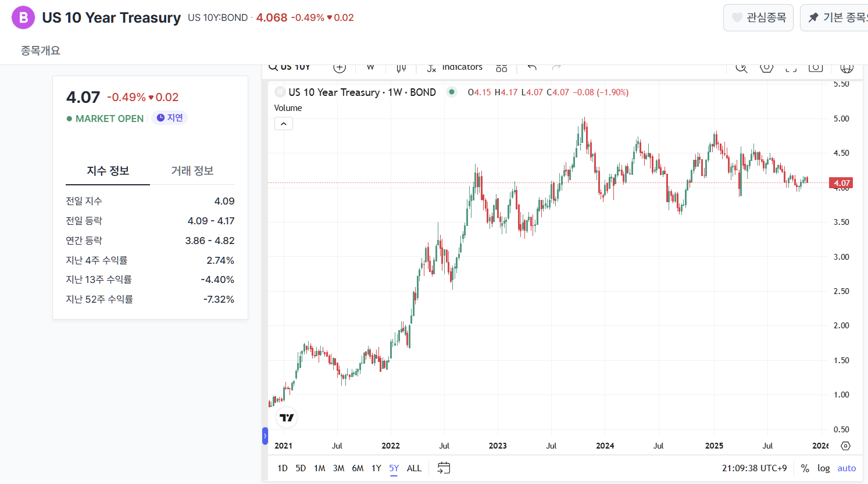Toggle log scale on price axis
The image size is (868, 484).
823,468
